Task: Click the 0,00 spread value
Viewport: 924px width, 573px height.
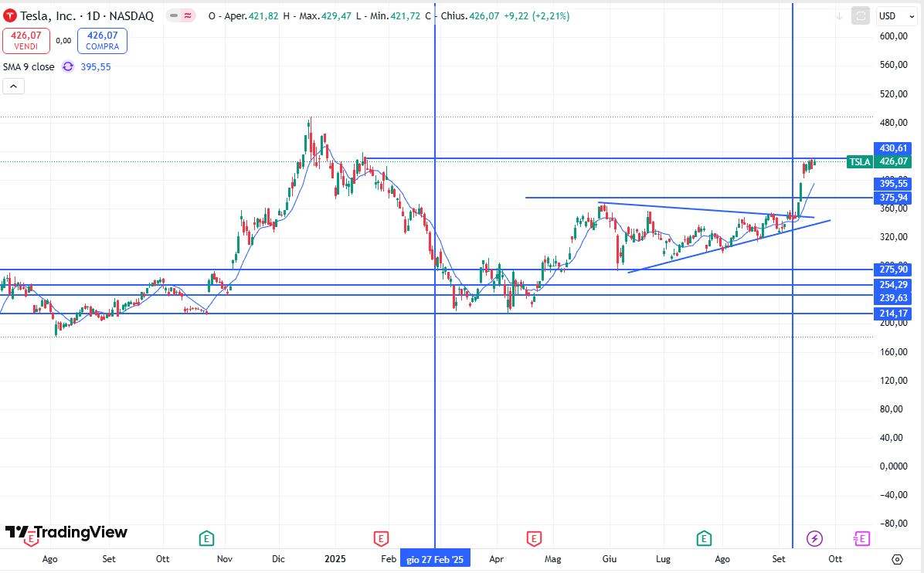Action: click(63, 41)
